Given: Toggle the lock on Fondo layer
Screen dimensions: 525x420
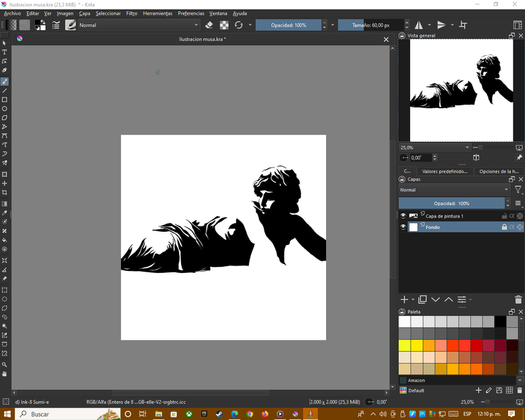Looking at the screenshot, I should click(x=504, y=227).
